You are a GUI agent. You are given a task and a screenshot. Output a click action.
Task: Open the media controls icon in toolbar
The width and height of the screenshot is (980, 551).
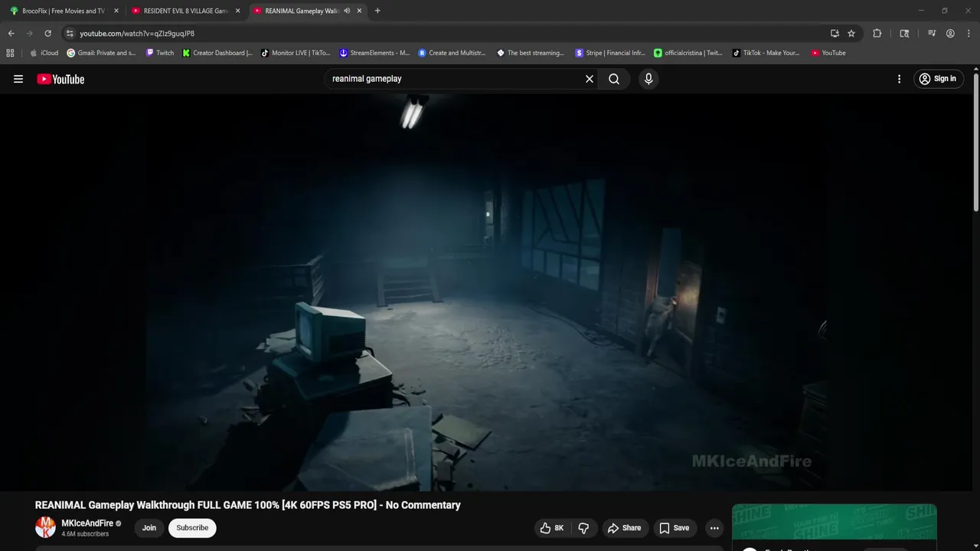pyautogui.click(x=932, y=34)
